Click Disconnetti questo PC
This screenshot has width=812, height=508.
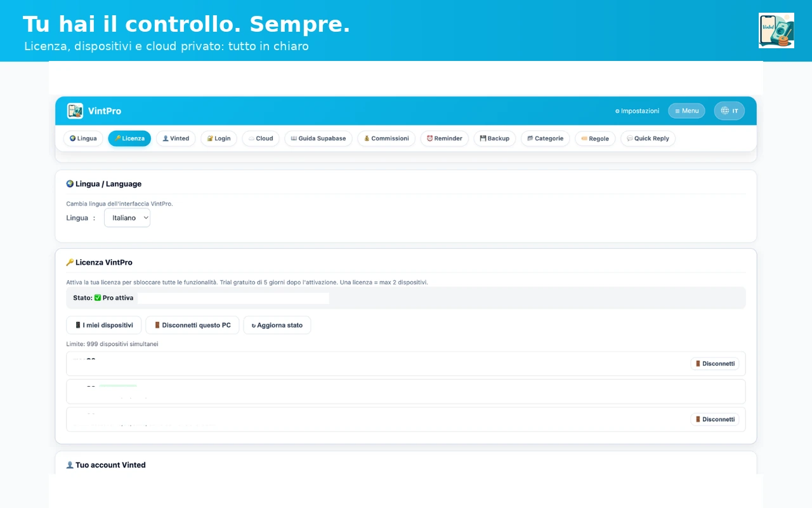pos(192,325)
